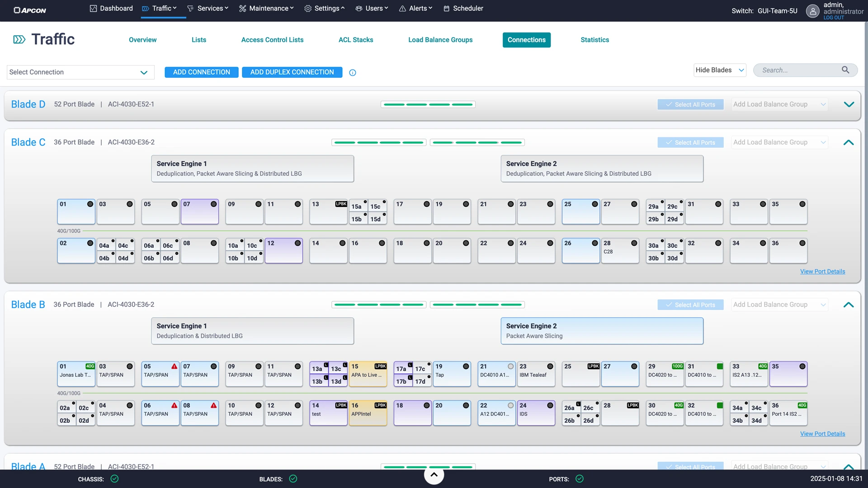This screenshot has height=488, width=868.
Task: Click the admin user avatar icon
Action: 812,11
